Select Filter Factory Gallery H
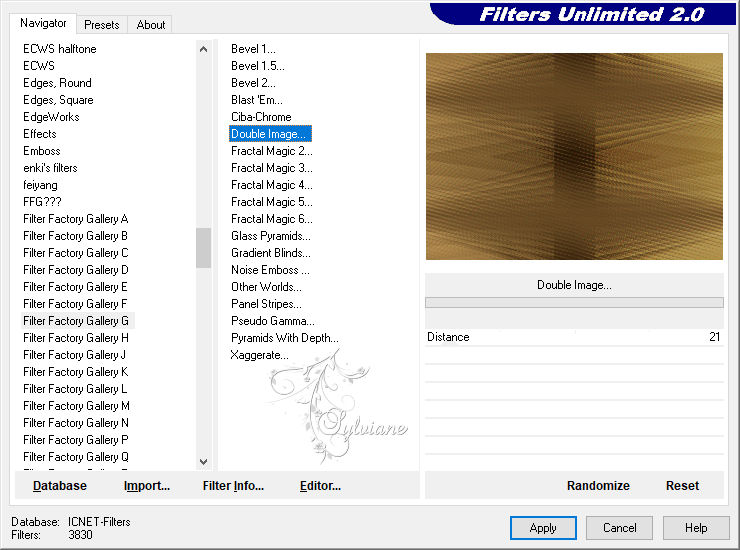Screen dimensions: 740x550 76,338
